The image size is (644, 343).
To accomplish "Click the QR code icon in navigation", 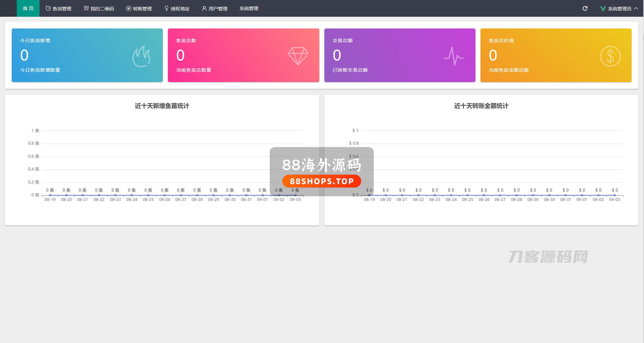I will (x=86, y=8).
